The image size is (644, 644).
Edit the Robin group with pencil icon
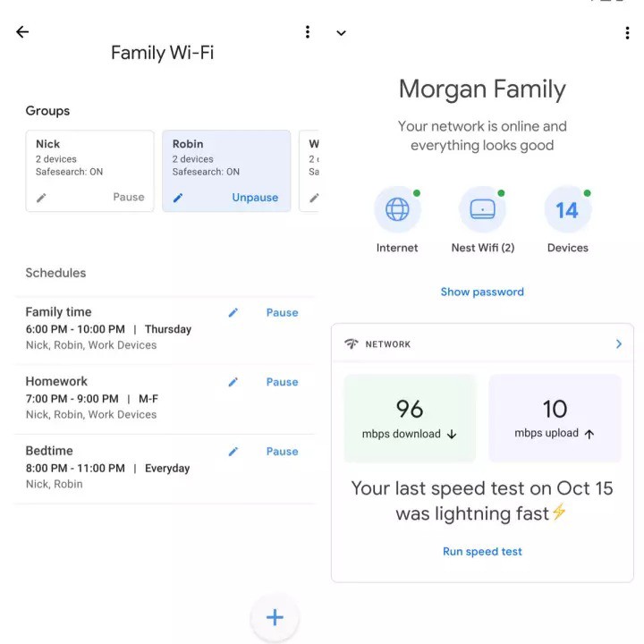(178, 198)
